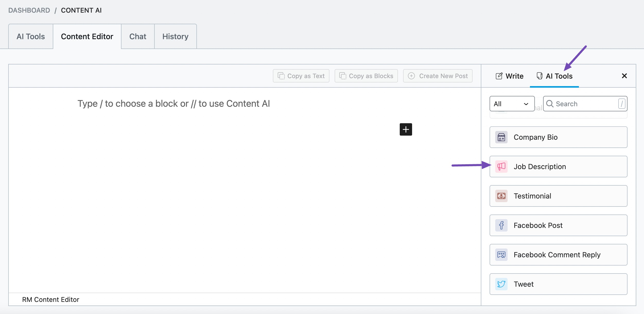Viewport: 644px width, 314px height.
Task: Select the Tweet tool
Action: [x=558, y=284]
